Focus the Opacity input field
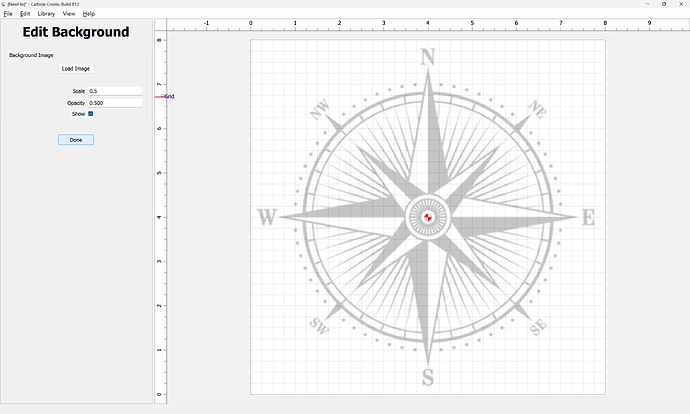This screenshot has height=414, width=690. [x=115, y=103]
